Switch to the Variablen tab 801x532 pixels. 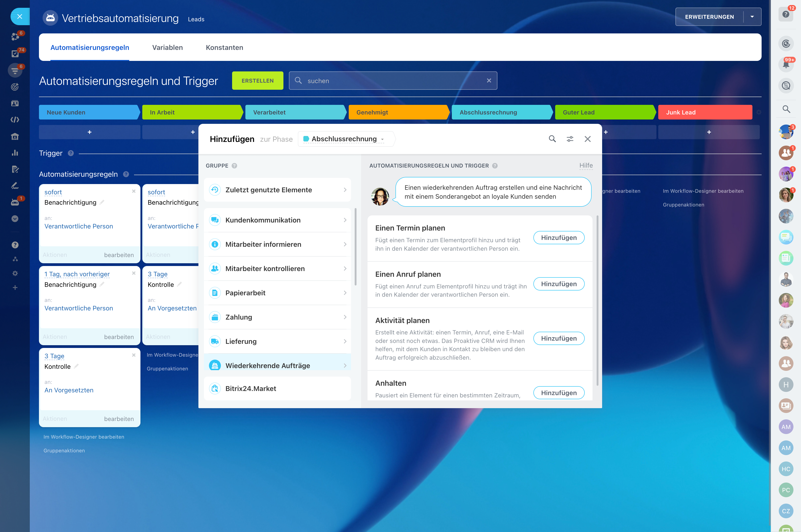(167, 48)
